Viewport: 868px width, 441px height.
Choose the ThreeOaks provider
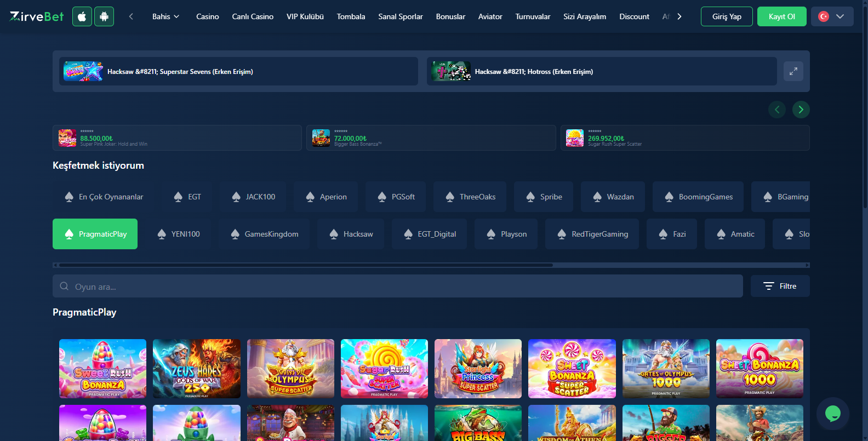point(470,197)
